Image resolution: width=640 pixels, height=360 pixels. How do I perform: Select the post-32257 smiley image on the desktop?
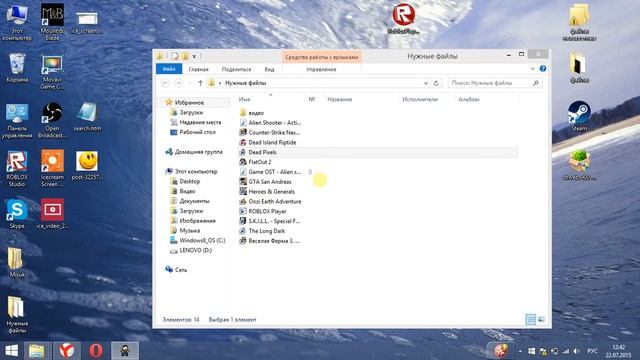(x=87, y=165)
